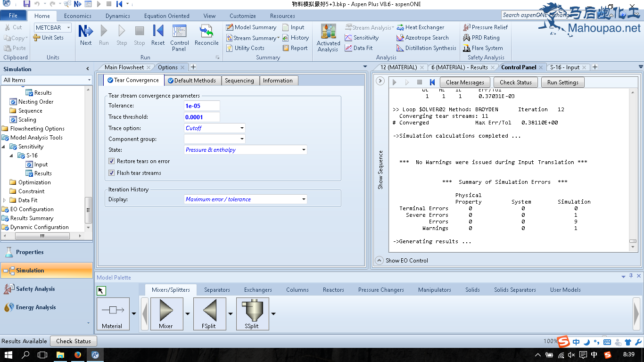
Task: Select the Material stream icon
Action: coord(113,313)
